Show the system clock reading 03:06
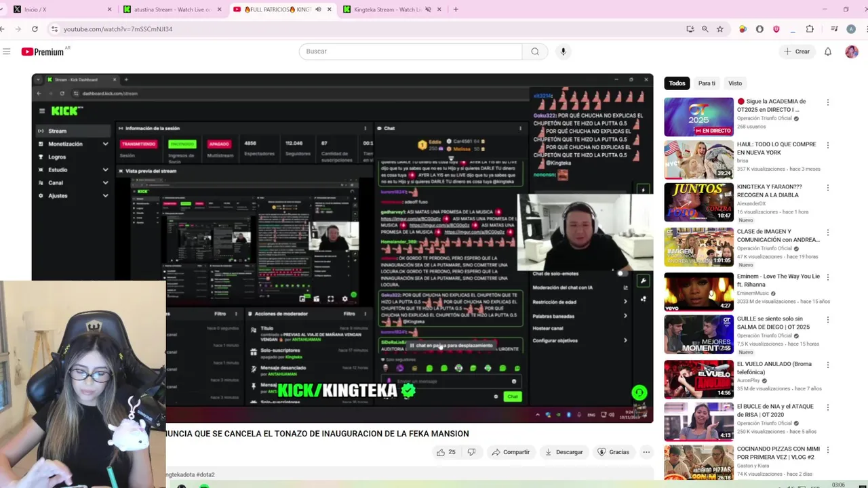 838,485
